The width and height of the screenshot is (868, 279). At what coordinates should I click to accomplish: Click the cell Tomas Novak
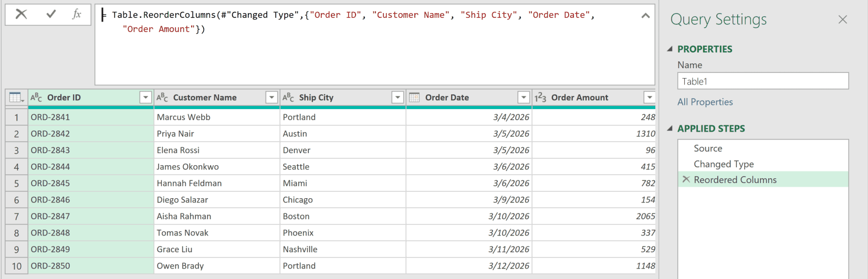pyautogui.click(x=217, y=233)
